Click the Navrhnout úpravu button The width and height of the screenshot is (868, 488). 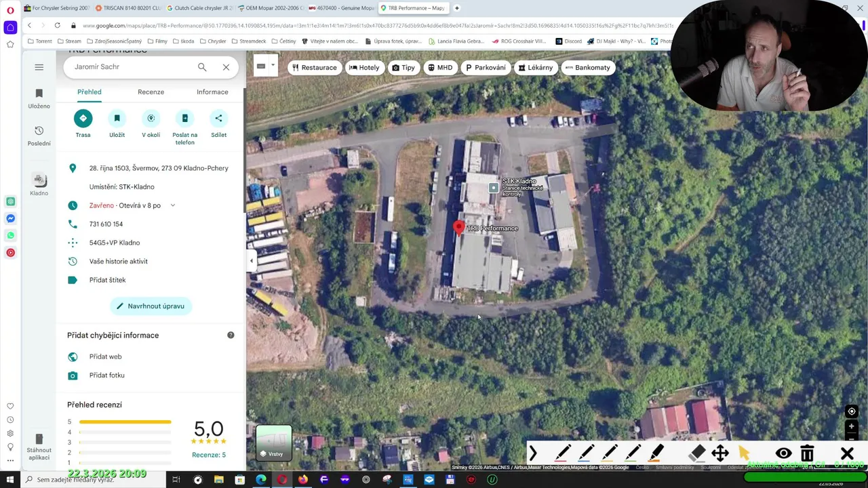point(151,306)
